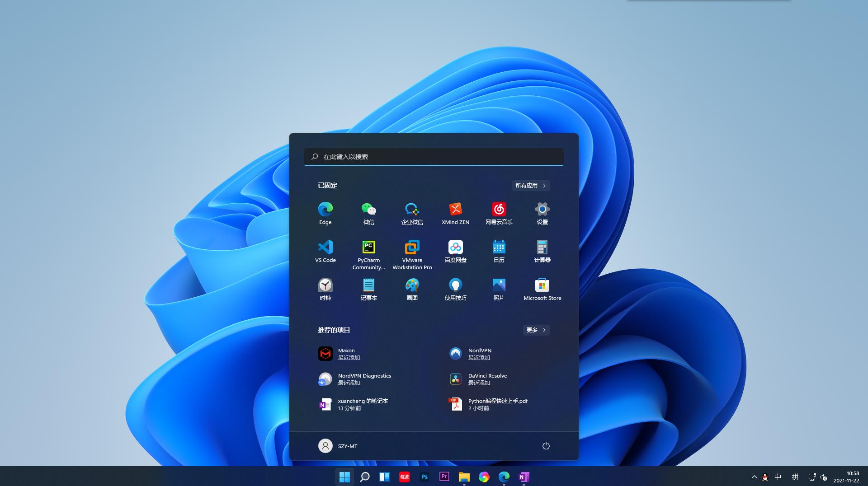This screenshot has width=868, height=486.
Task: Launch the 计算器 calculator app
Action: 542,251
